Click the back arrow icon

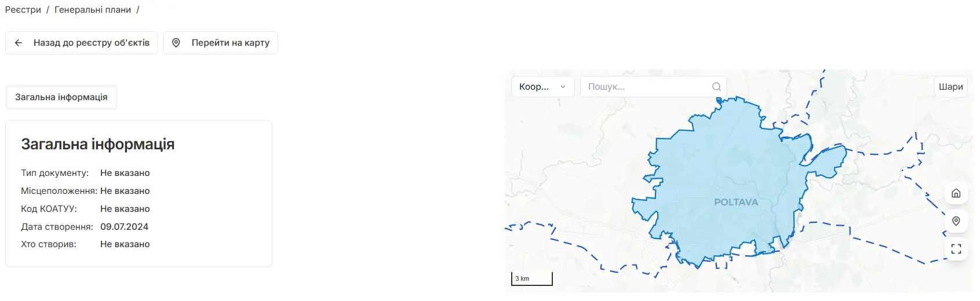tap(19, 43)
